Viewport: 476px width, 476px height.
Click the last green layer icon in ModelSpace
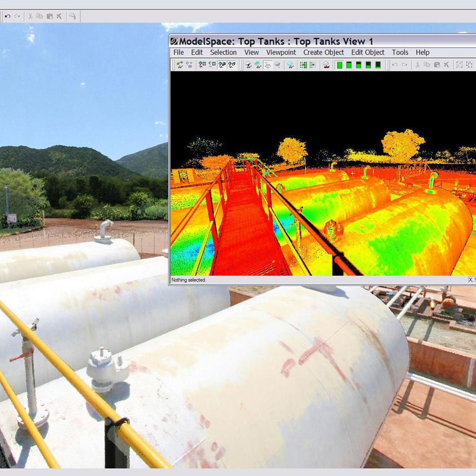[x=378, y=65]
